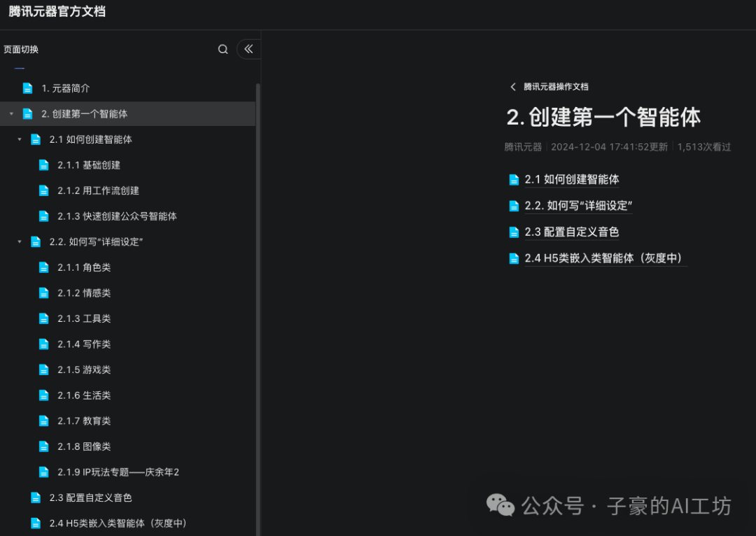
Task: Click the document icon beside 1. 元器简介
Action: [x=27, y=87]
